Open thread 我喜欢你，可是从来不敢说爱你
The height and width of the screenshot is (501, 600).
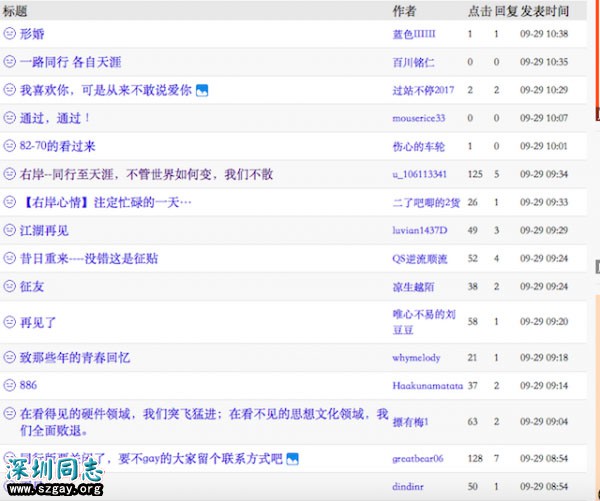tap(106, 90)
